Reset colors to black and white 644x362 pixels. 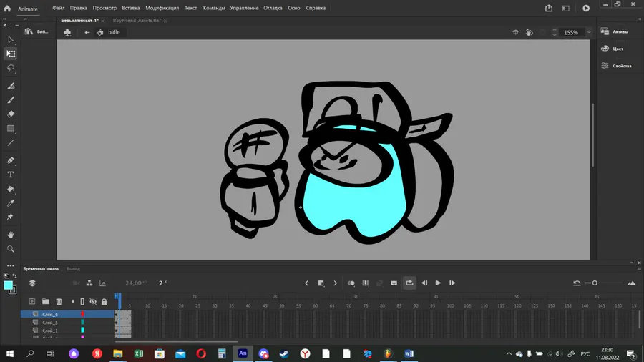(6, 276)
